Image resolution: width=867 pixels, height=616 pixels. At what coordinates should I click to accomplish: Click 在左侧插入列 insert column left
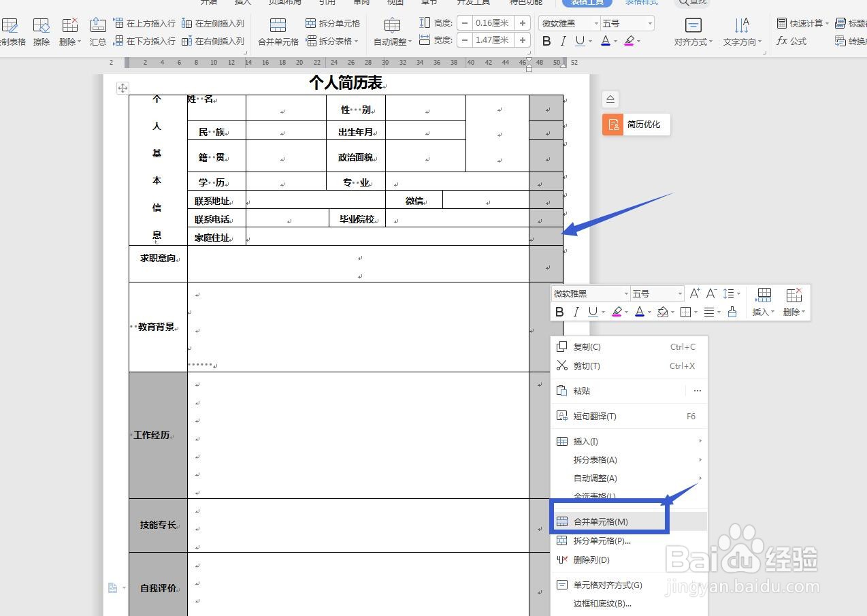(x=213, y=23)
